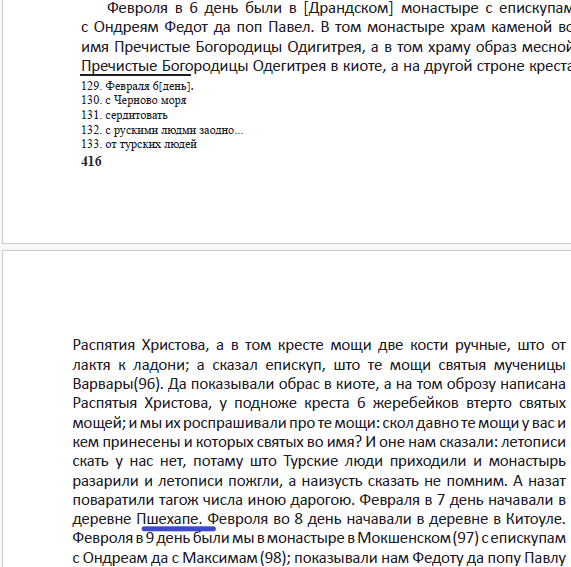Click the blue-underlined word Пшехапе
The image size is (571, 567).
169,519
